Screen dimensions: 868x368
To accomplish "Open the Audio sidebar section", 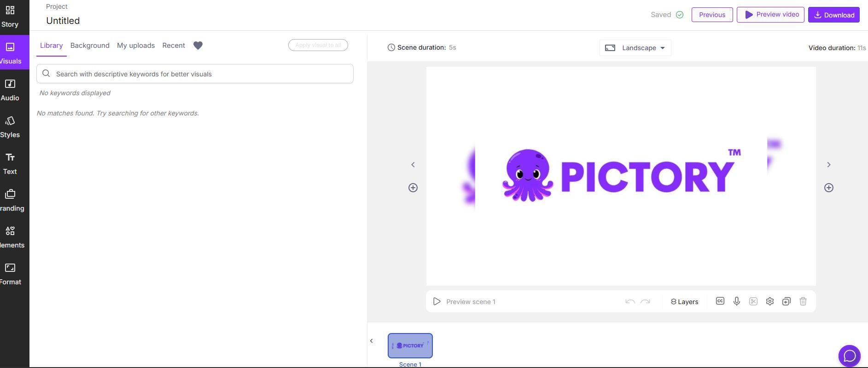I will tap(10, 90).
